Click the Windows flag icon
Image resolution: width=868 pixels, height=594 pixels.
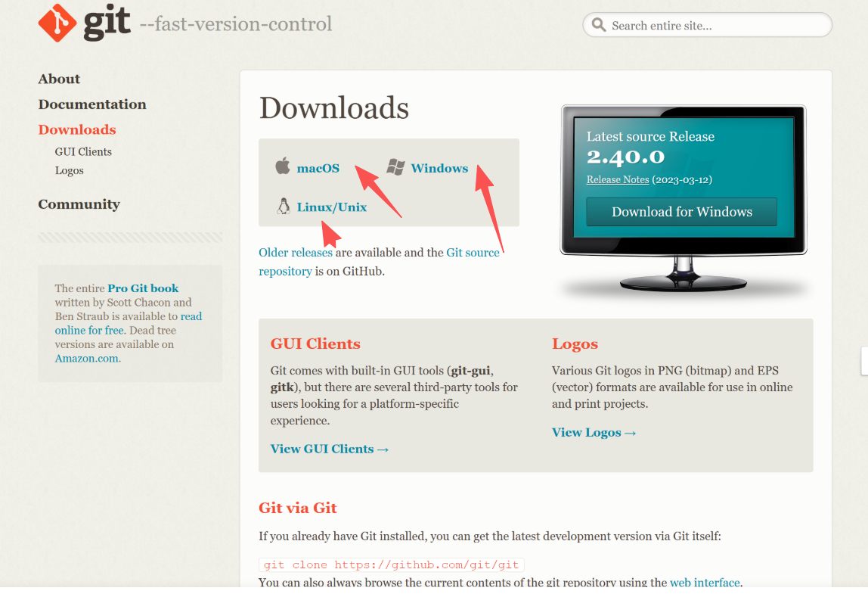[x=395, y=166]
